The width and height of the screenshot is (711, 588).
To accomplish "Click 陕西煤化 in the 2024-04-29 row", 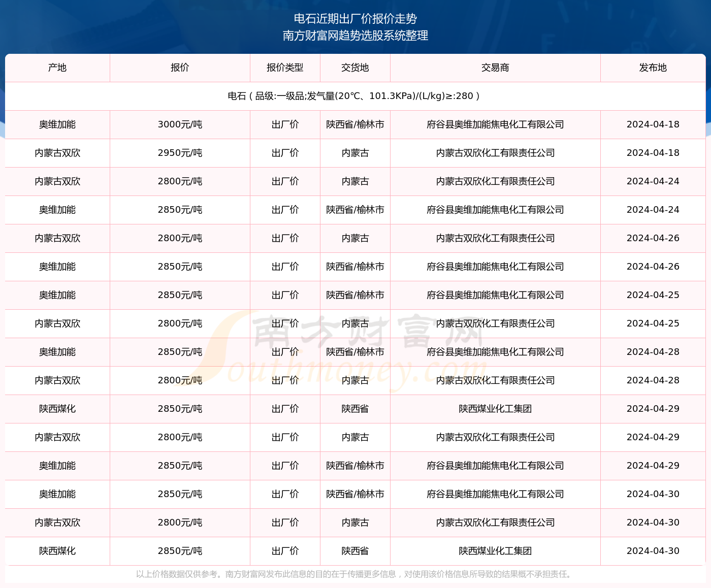I will point(57,409).
